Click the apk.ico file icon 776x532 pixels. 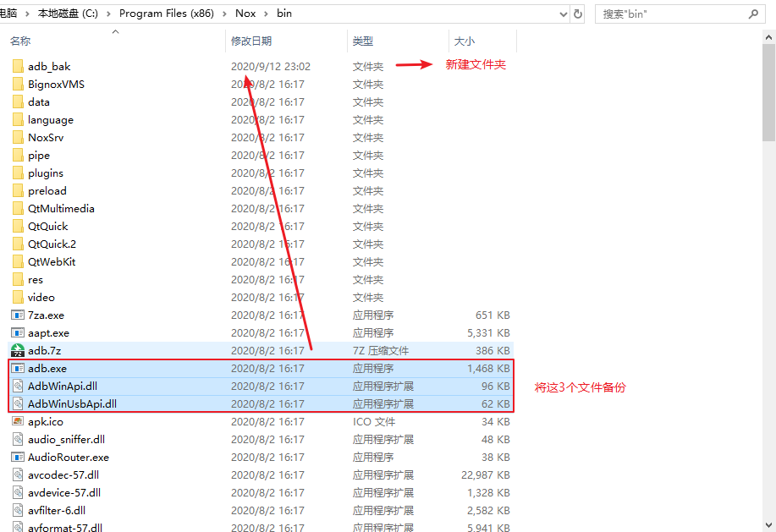(19, 421)
